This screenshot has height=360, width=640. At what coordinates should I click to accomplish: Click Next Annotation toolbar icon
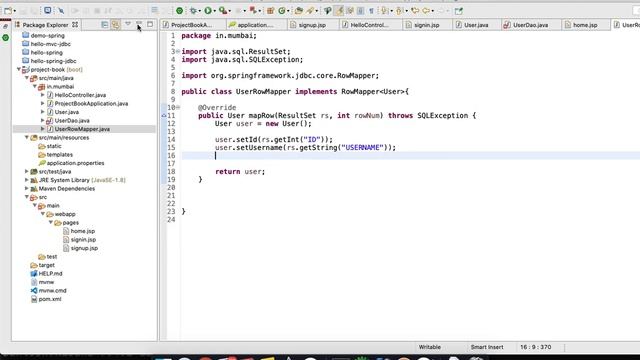coord(384,11)
